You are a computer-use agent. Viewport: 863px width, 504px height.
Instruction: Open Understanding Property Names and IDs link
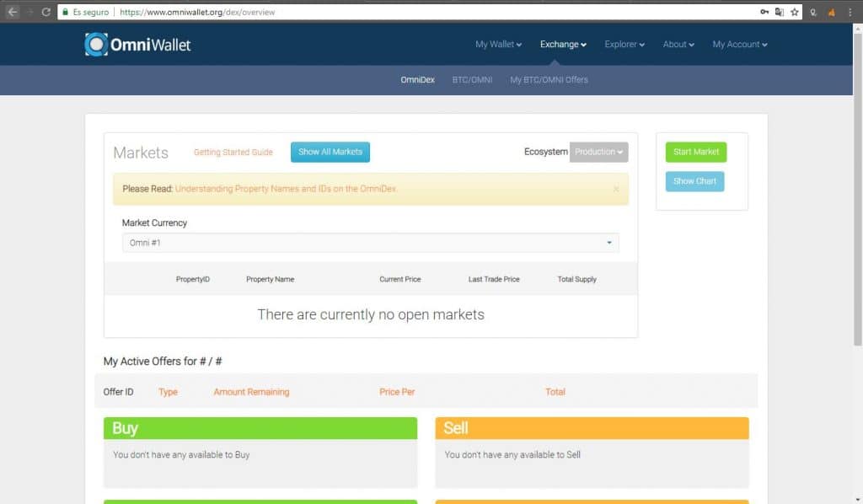tap(286, 189)
